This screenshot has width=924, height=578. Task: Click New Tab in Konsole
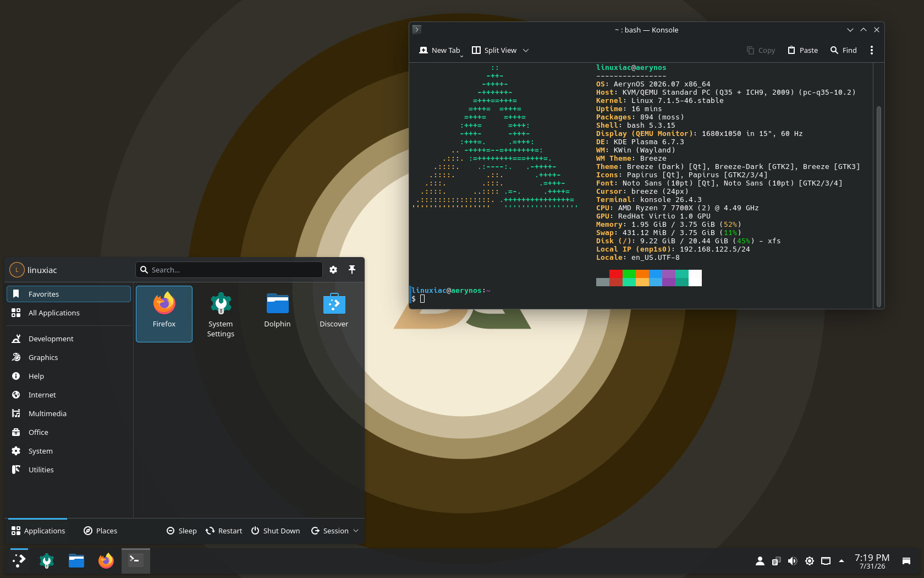tap(439, 50)
